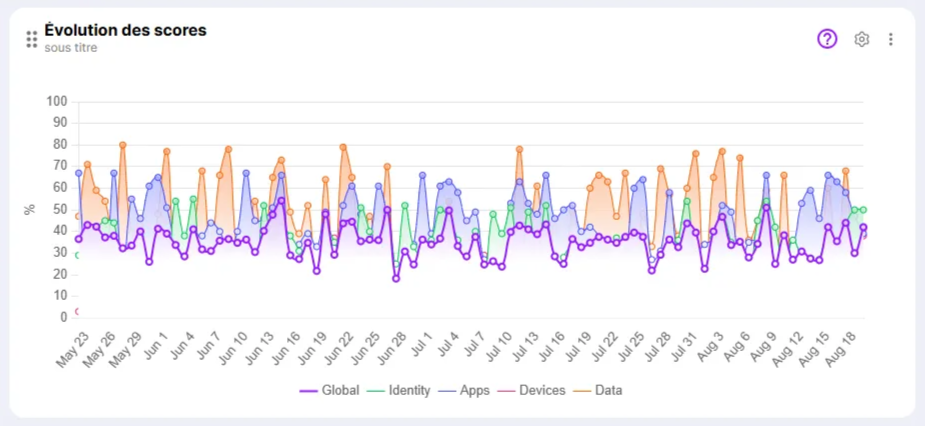Click the purple Global legend line marker
The image size is (925, 426).
(307, 390)
